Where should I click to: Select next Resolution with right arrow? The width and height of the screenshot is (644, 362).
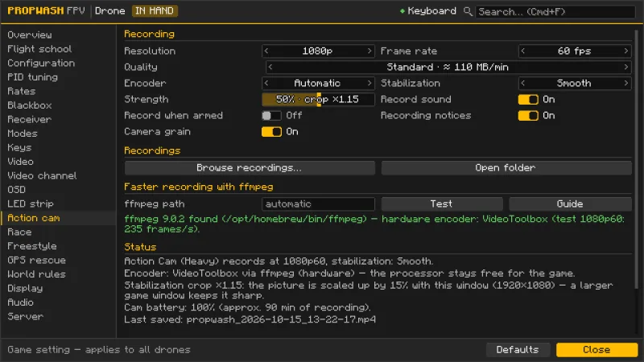point(369,51)
